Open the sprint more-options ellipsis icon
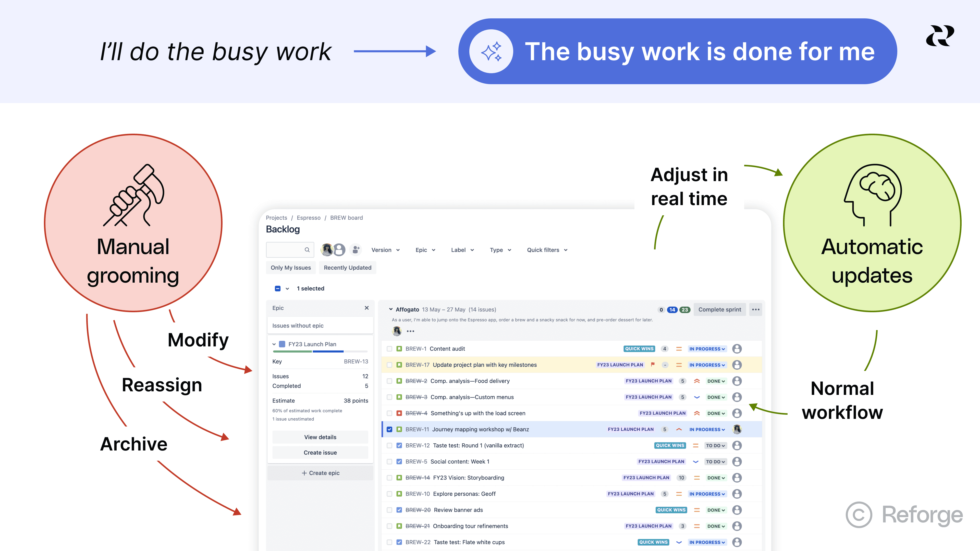980x551 pixels. point(755,309)
